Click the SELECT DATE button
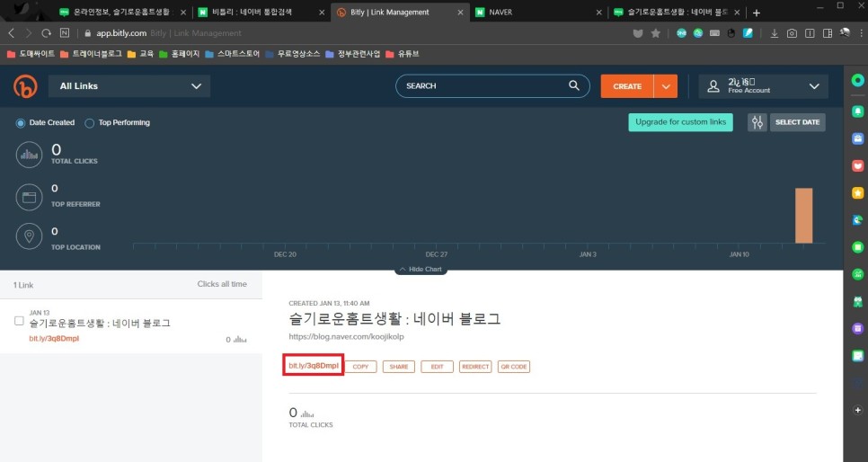Viewport: 868px width, 462px height. point(797,122)
